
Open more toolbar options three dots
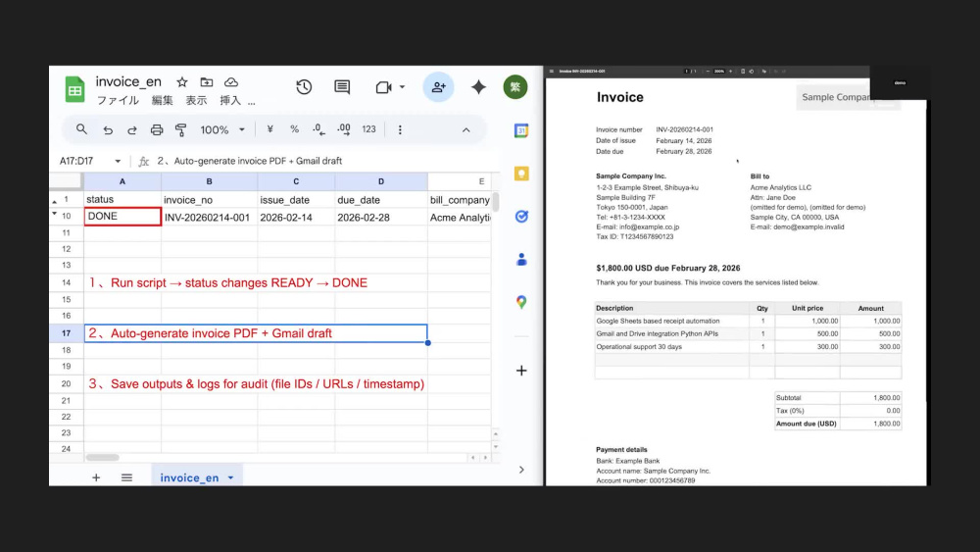click(400, 130)
